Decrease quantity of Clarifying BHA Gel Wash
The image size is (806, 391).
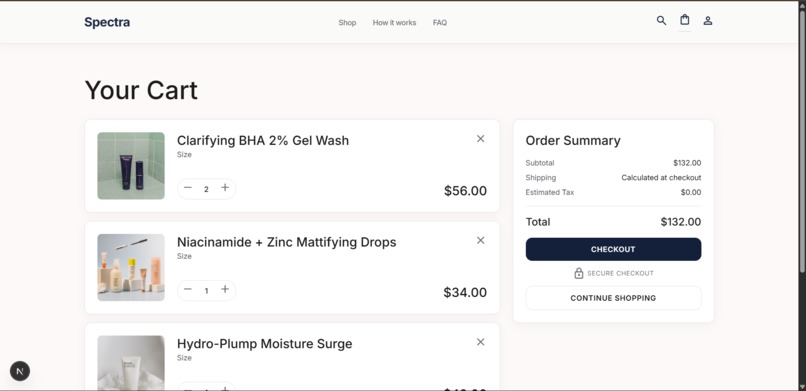click(x=188, y=188)
